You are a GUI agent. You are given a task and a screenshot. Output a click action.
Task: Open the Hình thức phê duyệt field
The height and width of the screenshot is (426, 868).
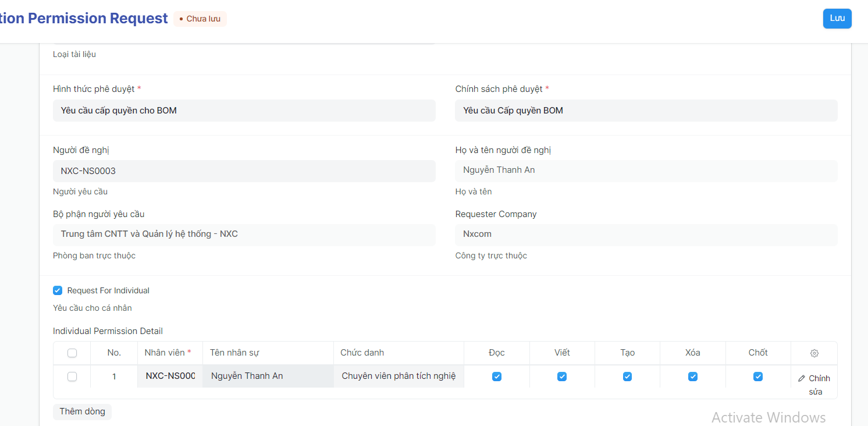coord(244,111)
